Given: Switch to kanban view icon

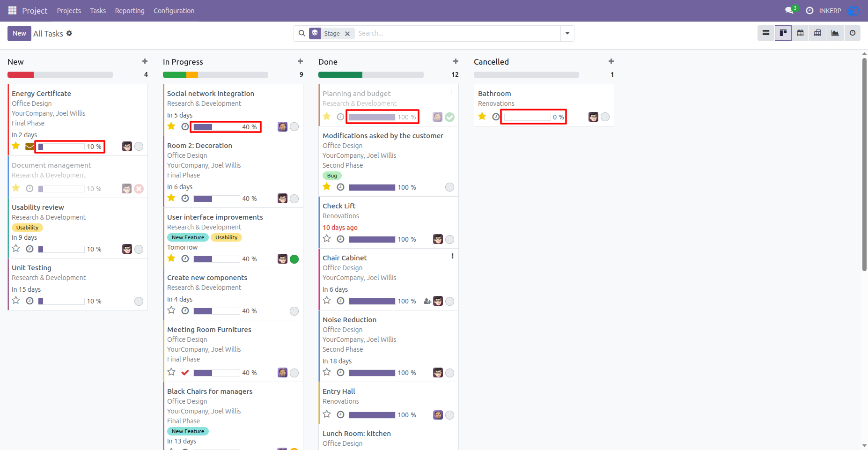Looking at the screenshot, I should [x=783, y=33].
